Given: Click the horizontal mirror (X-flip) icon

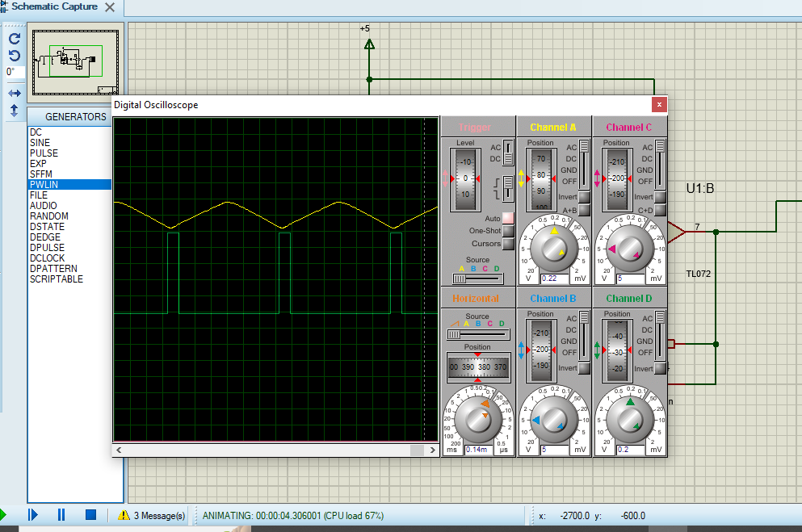Looking at the screenshot, I should (x=14, y=93).
